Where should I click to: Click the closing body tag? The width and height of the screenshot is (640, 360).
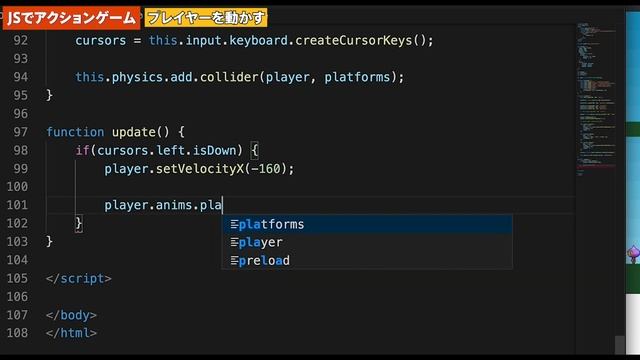71,315
